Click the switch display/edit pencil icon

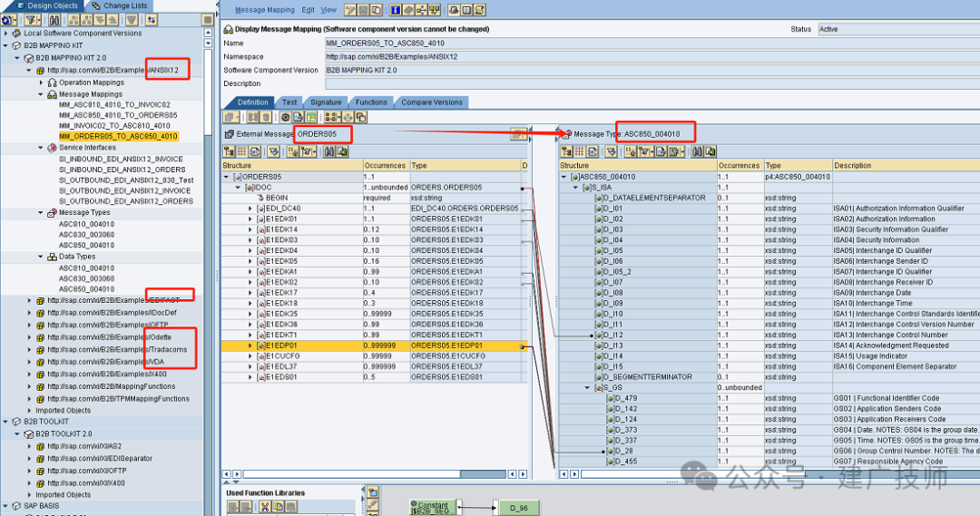point(350,10)
